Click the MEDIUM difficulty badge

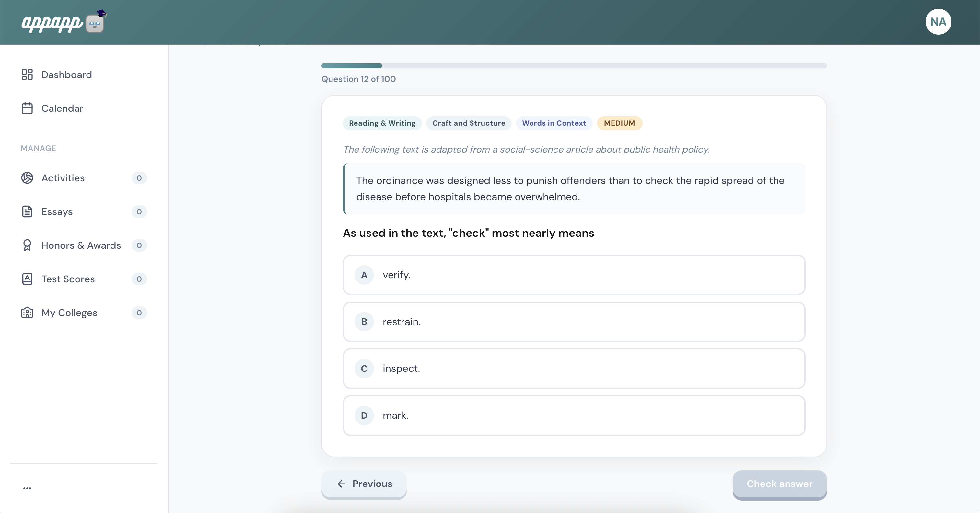pyautogui.click(x=619, y=123)
